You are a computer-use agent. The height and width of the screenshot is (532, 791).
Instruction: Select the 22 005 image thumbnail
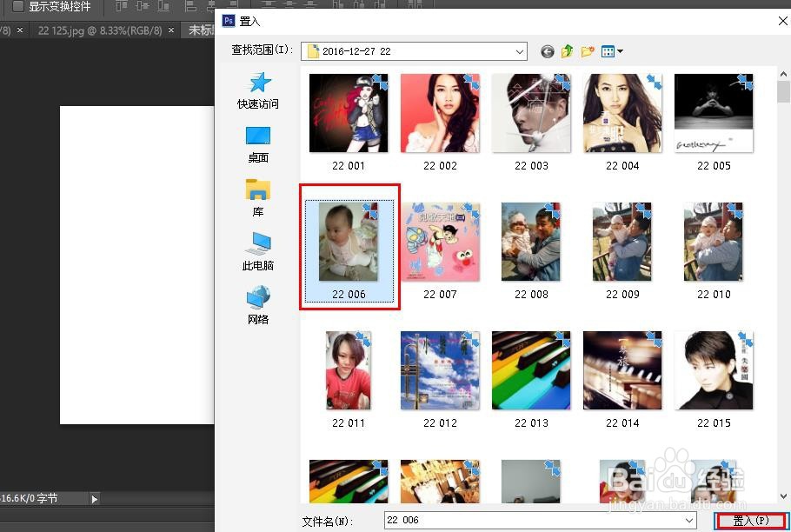[x=714, y=113]
